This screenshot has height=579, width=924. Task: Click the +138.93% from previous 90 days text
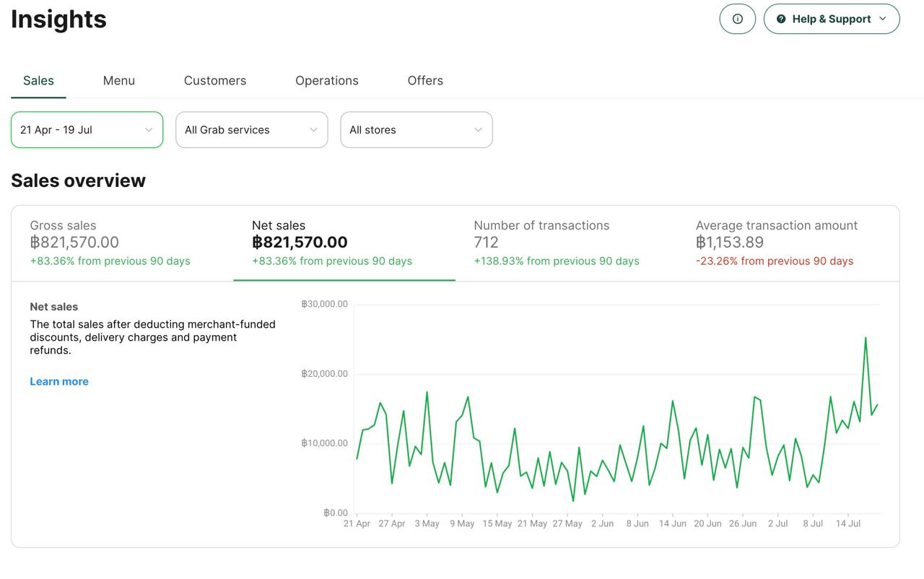[557, 261]
